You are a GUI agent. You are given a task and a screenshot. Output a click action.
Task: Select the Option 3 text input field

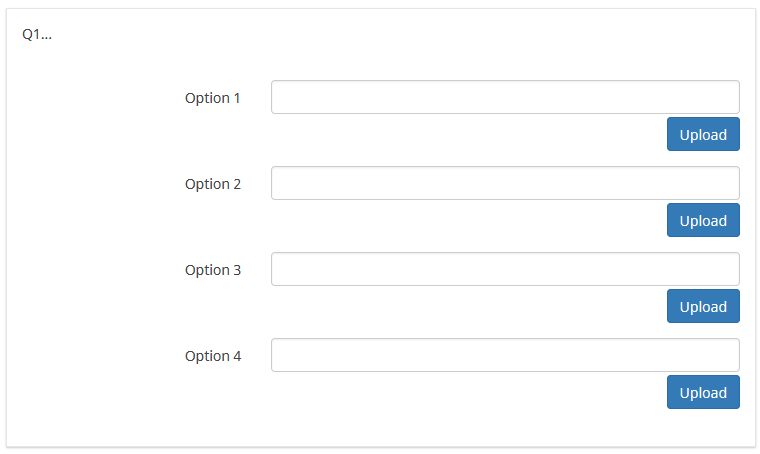tap(505, 269)
